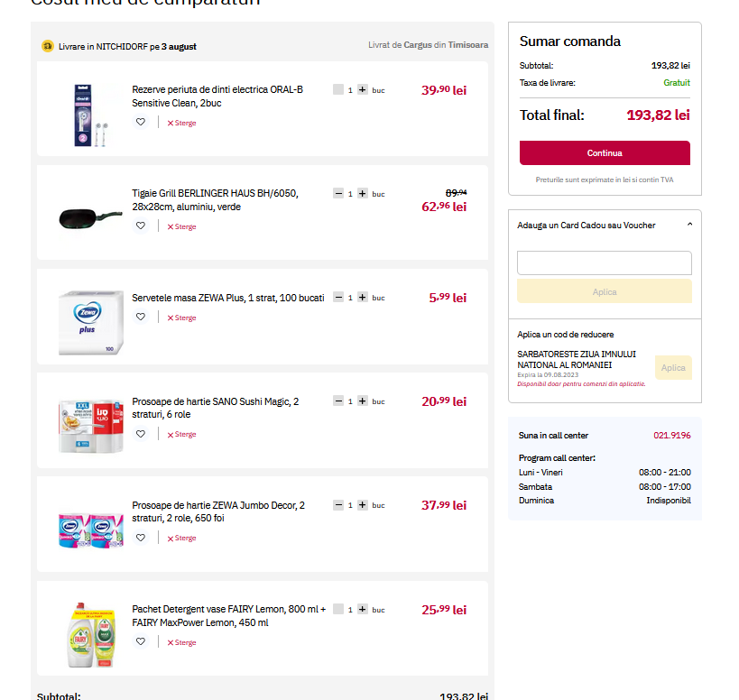Apply the Ziua Imnului National discount code

point(673,368)
